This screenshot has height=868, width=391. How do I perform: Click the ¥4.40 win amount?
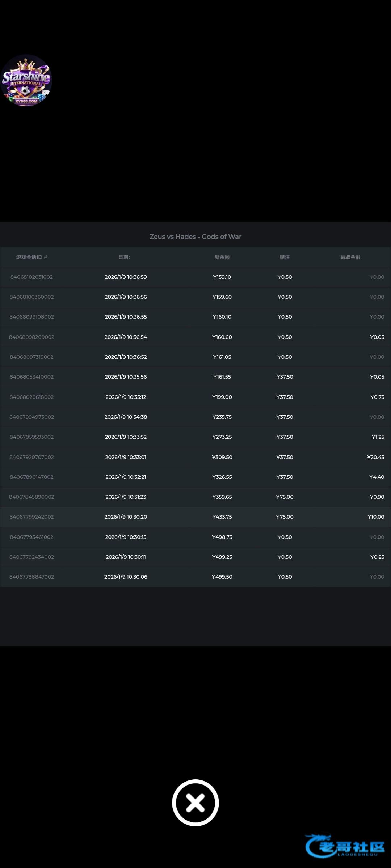coord(377,477)
